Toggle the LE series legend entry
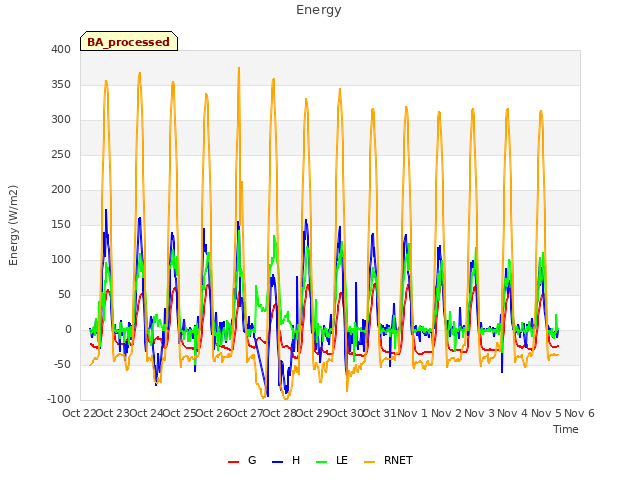 332,460
